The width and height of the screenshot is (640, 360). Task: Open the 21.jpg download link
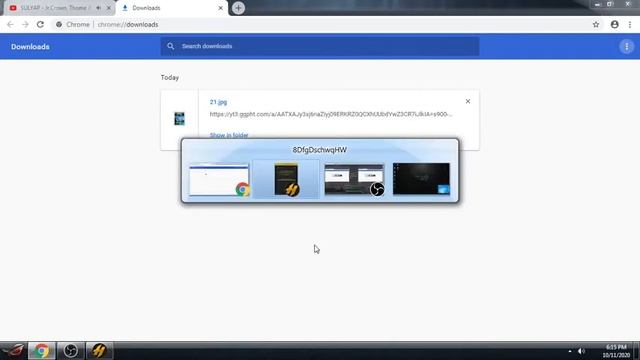click(218, 102)
